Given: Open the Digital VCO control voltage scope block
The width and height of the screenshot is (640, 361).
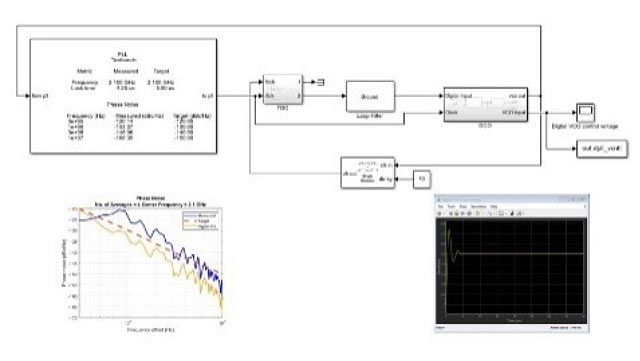Looking at the screenshot, I should click(585, 112).
